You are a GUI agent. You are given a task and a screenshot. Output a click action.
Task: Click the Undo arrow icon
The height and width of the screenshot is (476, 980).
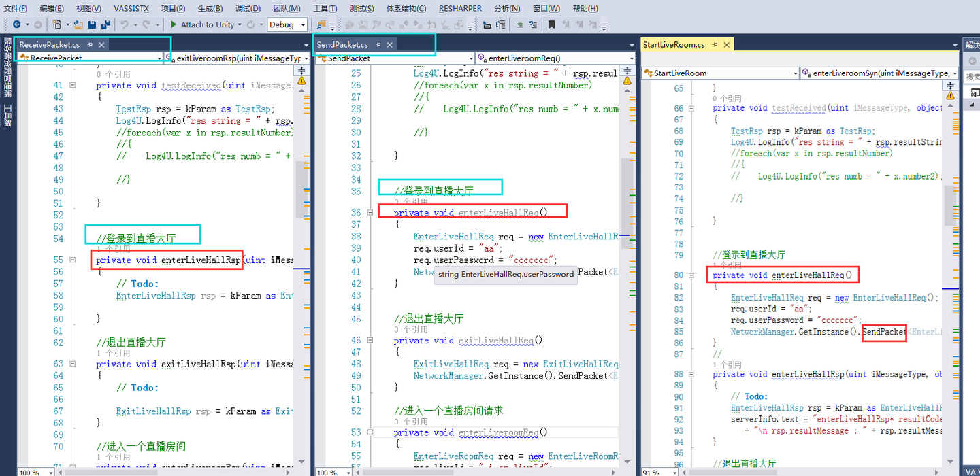[x=125, y=24]
